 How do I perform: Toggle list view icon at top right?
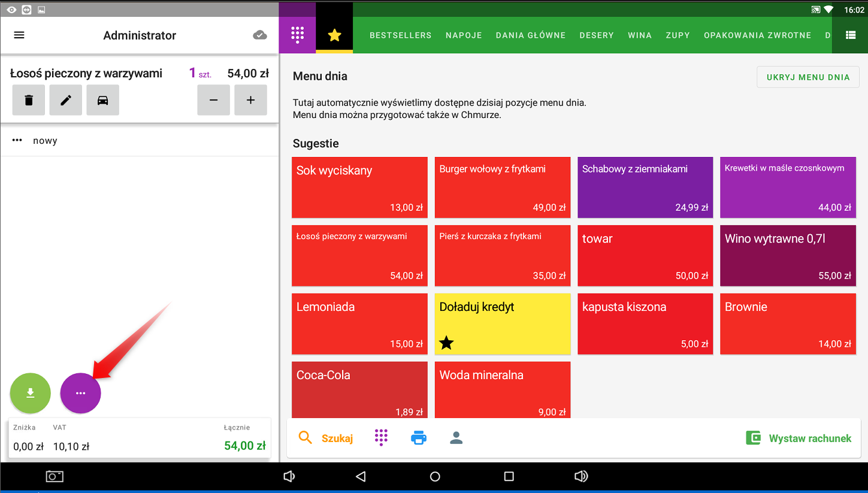(850, 35)
